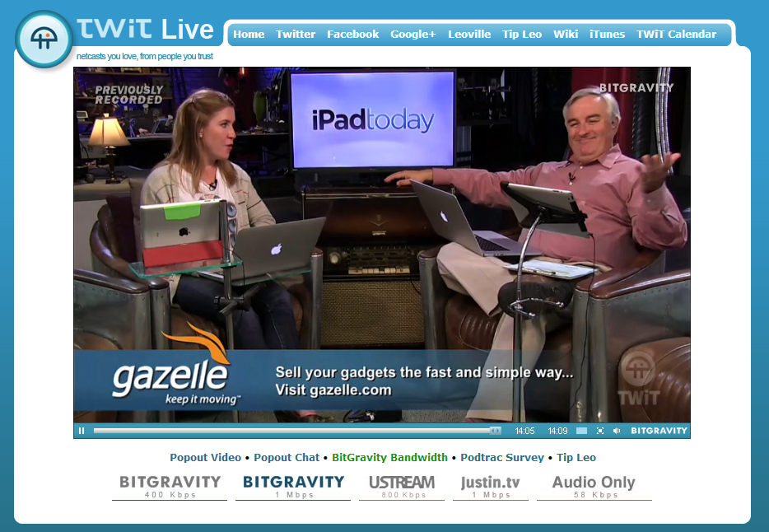Open Google+ in the navigation bar
The width and height of the screenshot is (769, 532).
tap(413, 35)
